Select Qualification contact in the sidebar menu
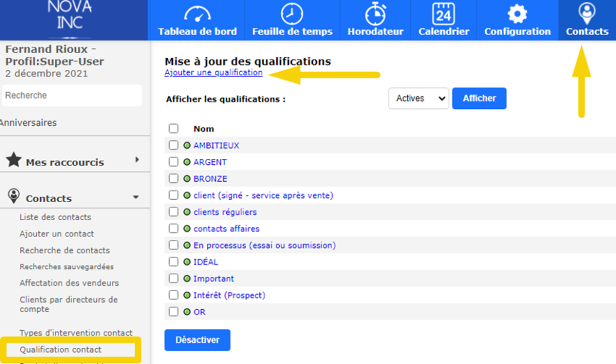 point(61,350)
